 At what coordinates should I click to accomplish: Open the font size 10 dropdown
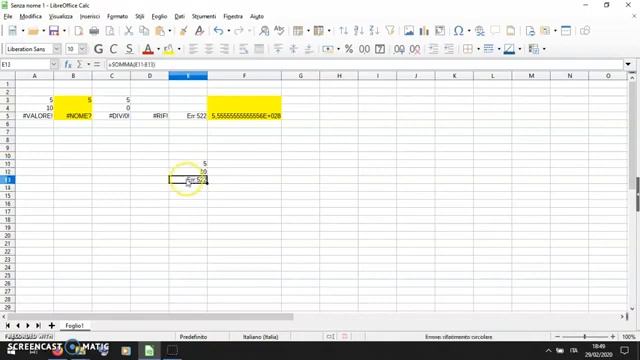tap(83, 49)
